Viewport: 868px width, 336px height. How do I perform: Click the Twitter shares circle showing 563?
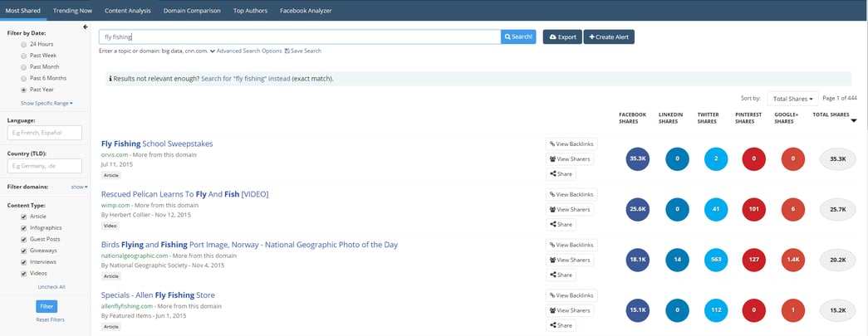point(716,260)
